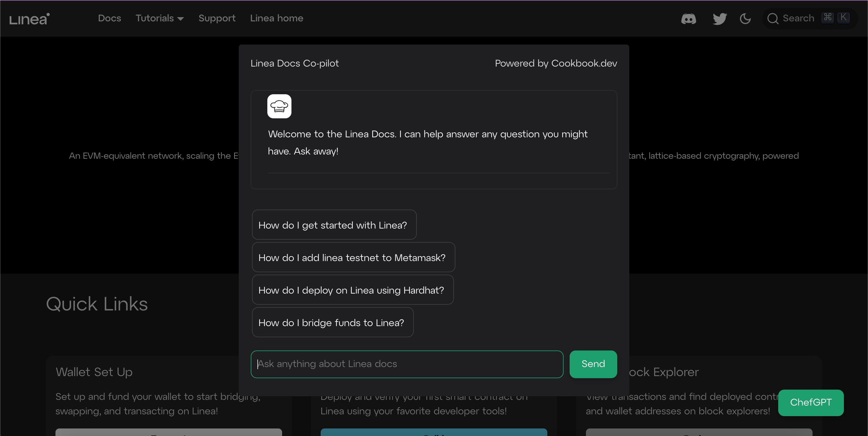Click the welcome message text

[x=428, y=143]
